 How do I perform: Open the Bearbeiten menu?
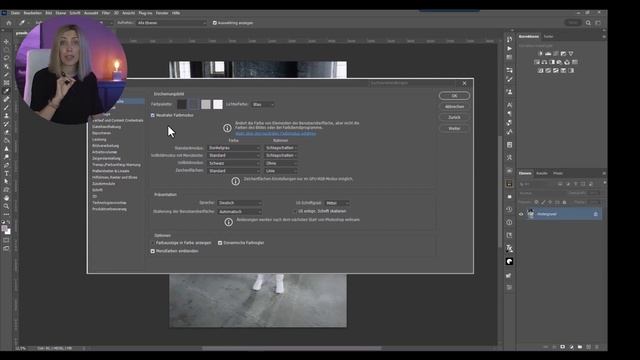[32, 13]
